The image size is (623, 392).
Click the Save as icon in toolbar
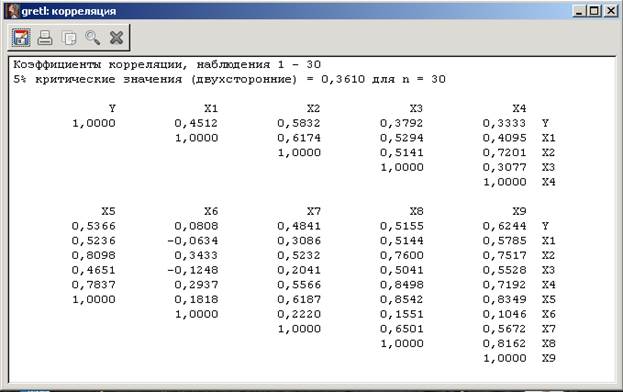[21, 38]
